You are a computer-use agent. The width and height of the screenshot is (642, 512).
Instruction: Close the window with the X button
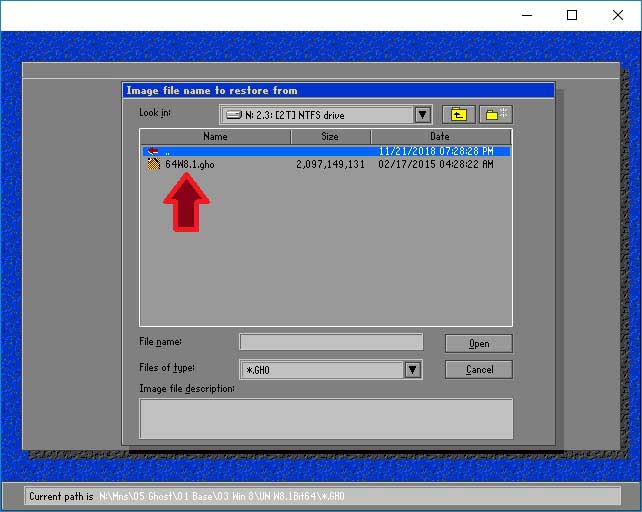click(x=618, y=15)
